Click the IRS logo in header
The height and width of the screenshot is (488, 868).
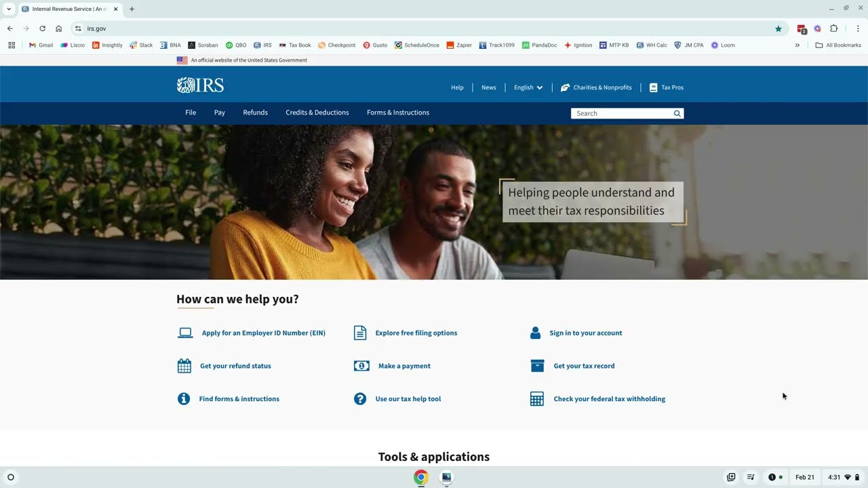200,85
